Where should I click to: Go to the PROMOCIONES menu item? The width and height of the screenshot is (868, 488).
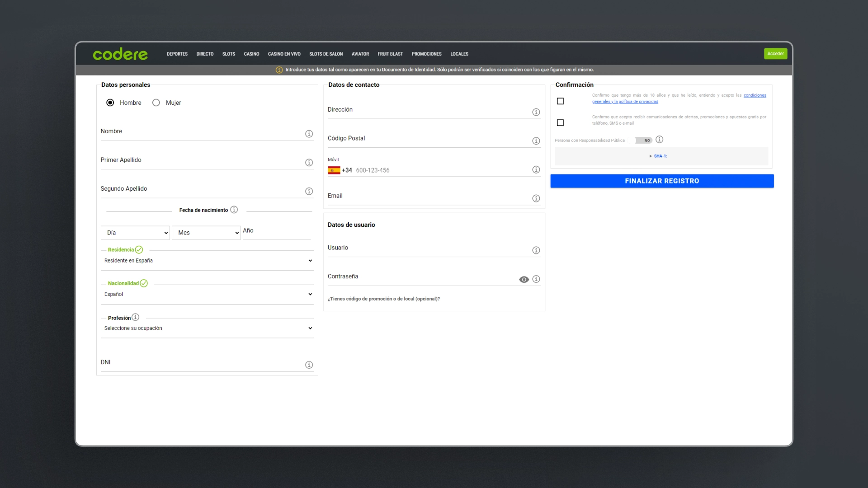coord(426,54)
